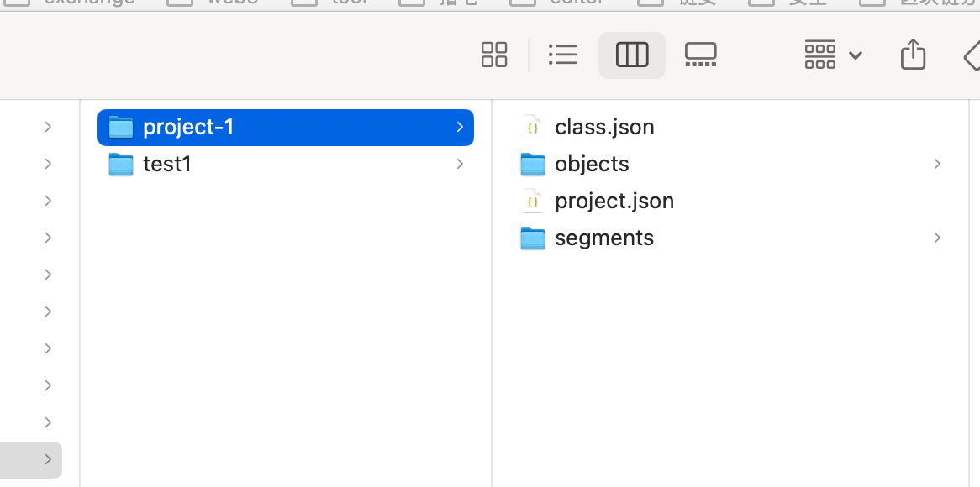980x487 pixels.
Task: Switch to icon grid view
Action: 494,55
